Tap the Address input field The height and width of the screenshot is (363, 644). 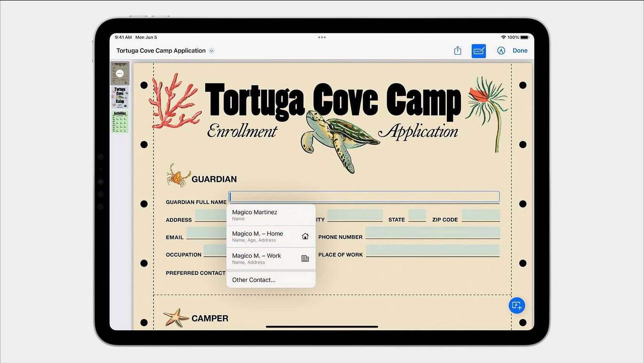click(x=211, y=215)
